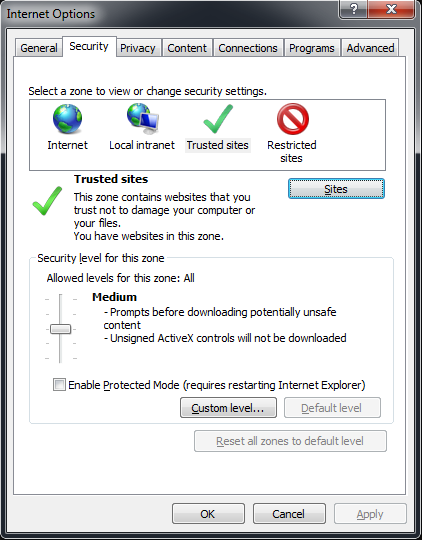Click OK to confirm settings
The width and height of the screenshot is (422, 540).
(x=208, y=514)
